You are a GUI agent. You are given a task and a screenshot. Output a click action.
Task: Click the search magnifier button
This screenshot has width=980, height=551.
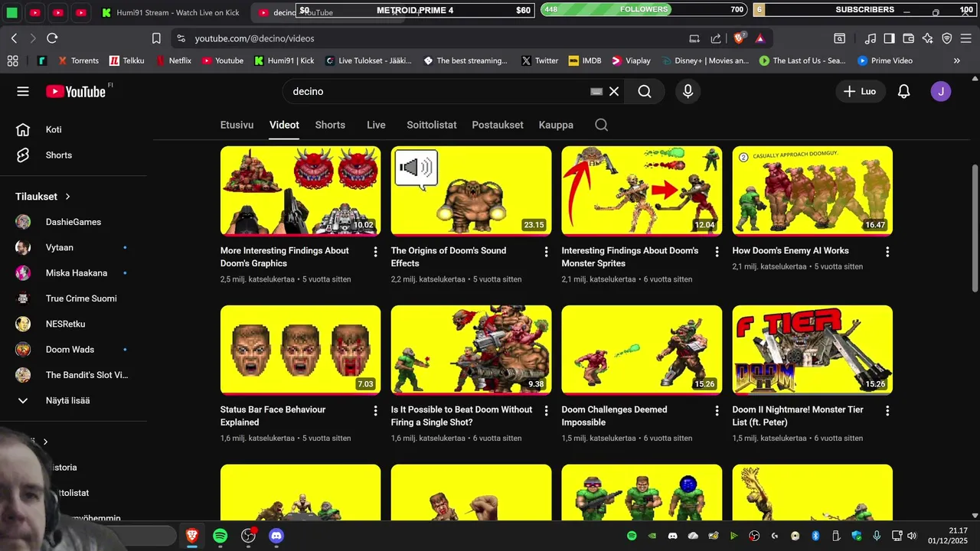pos(645,91)
